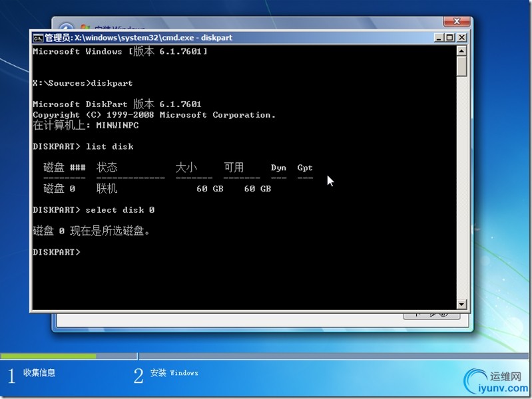The height and width of the screenshot is (399, 532).
Task: Minimize the cmd.exe diskpart window
Action: click(439, 38)
